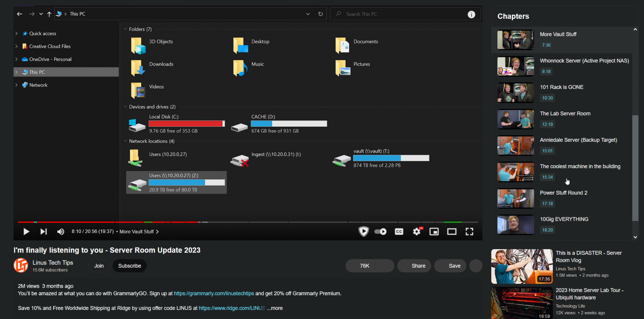The width and height of the screenshot is (644, 319).
Task: Play the video
Action: click(x=26, y=232)
